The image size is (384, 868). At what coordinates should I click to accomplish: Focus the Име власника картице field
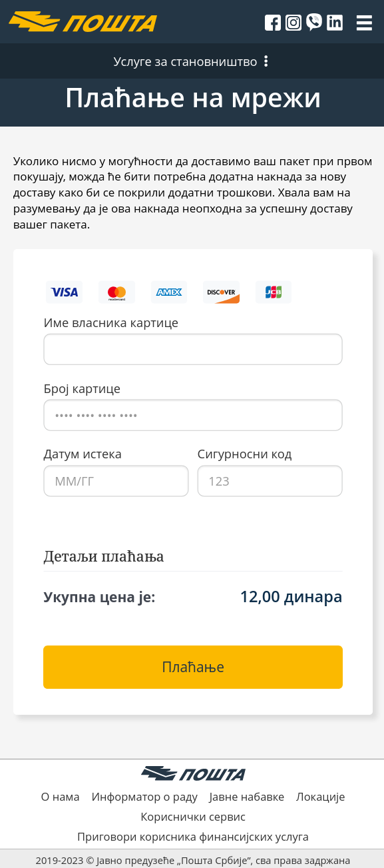[x=193, y=349]
